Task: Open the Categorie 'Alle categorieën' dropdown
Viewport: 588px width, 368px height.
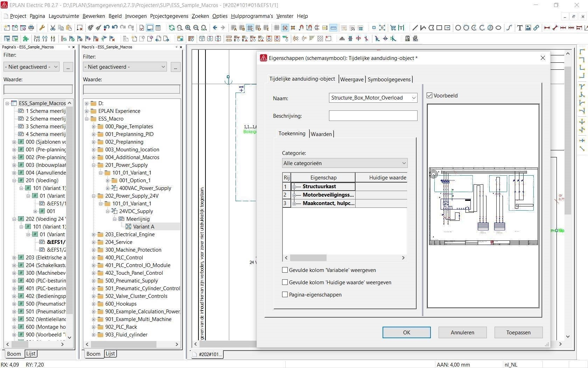Action: pos(345,163)
